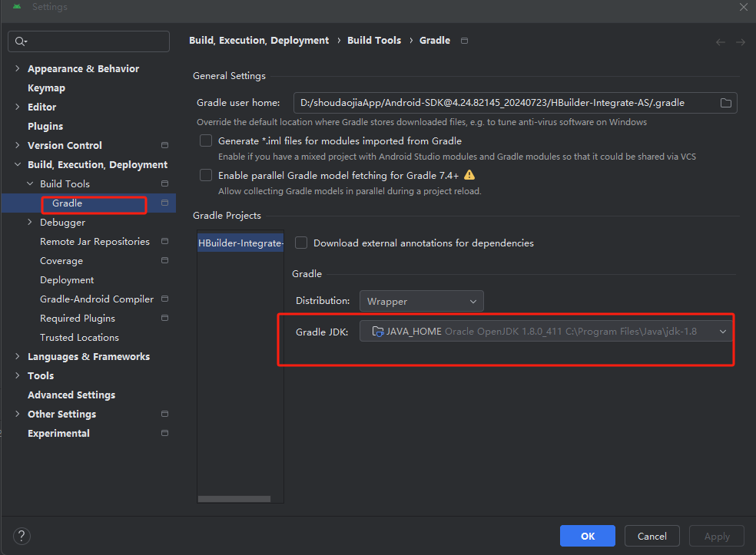Screen dimensions: 756x555
Task: Open the Distribution dropdown showing Wrapper
Action: click(421, 301)
